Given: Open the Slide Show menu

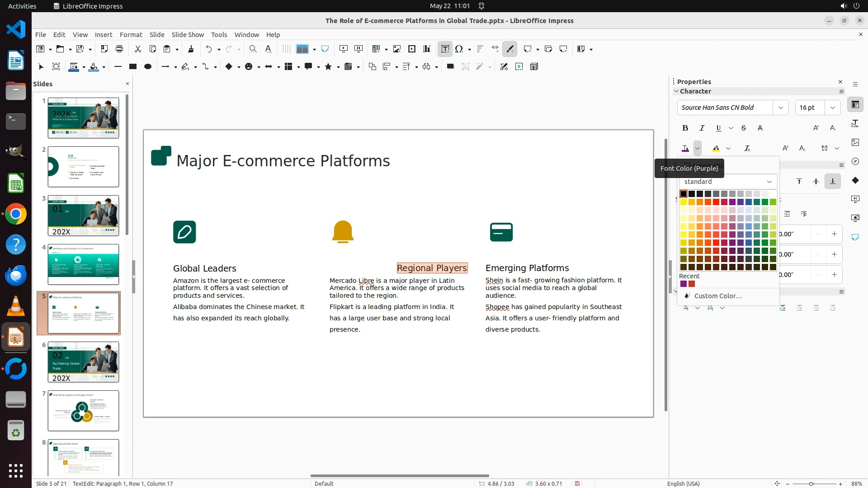Looking at the screenshot, I should tap(188, 34).
